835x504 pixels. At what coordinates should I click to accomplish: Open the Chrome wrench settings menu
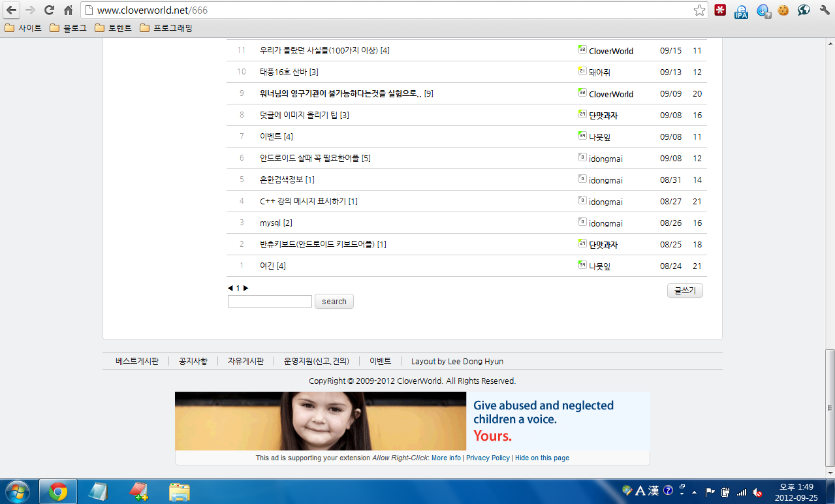825,10
